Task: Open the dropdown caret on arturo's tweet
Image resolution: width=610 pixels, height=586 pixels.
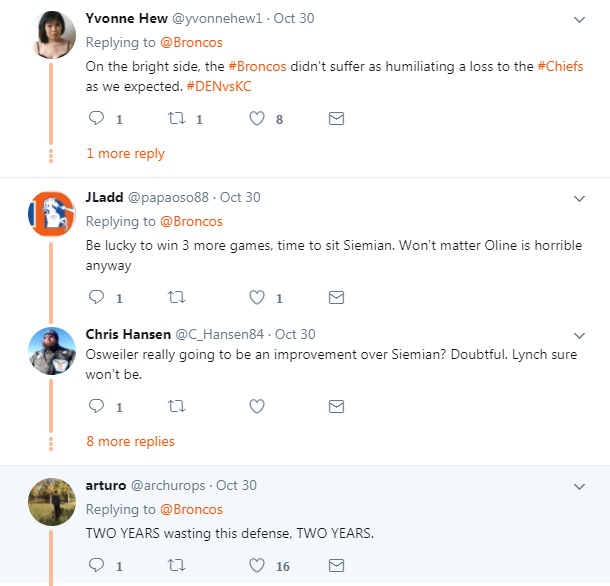Action: (x=580, y=486)
